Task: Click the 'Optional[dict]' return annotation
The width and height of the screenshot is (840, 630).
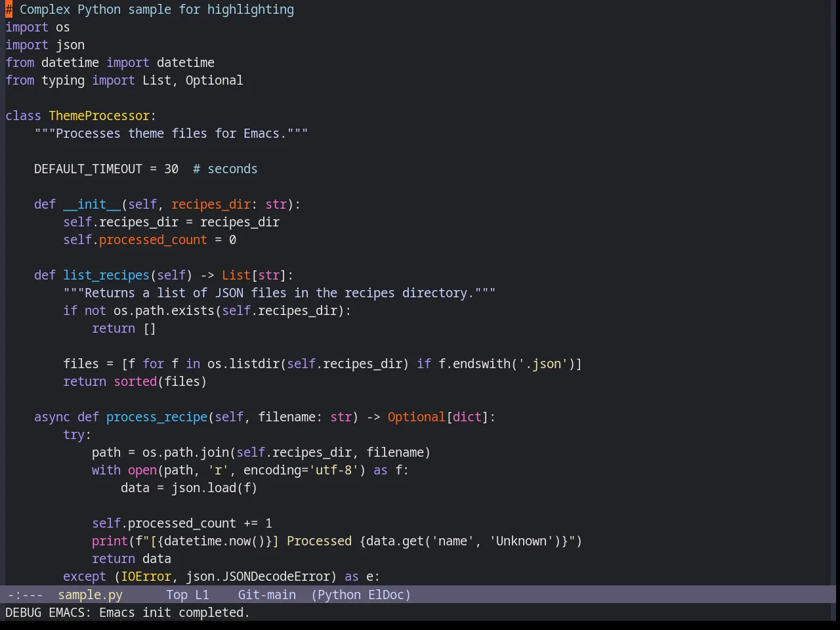Action: 438,417
